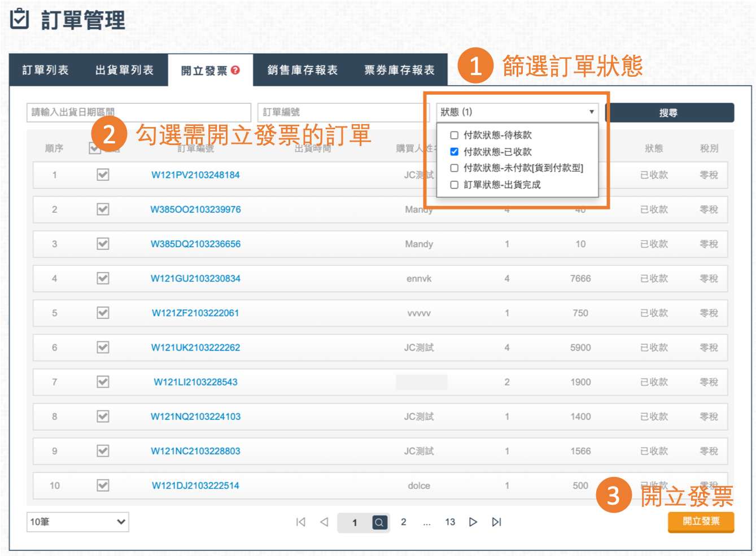
Task: Go to page 2 in pagination
Action: [x=404, y=522]
